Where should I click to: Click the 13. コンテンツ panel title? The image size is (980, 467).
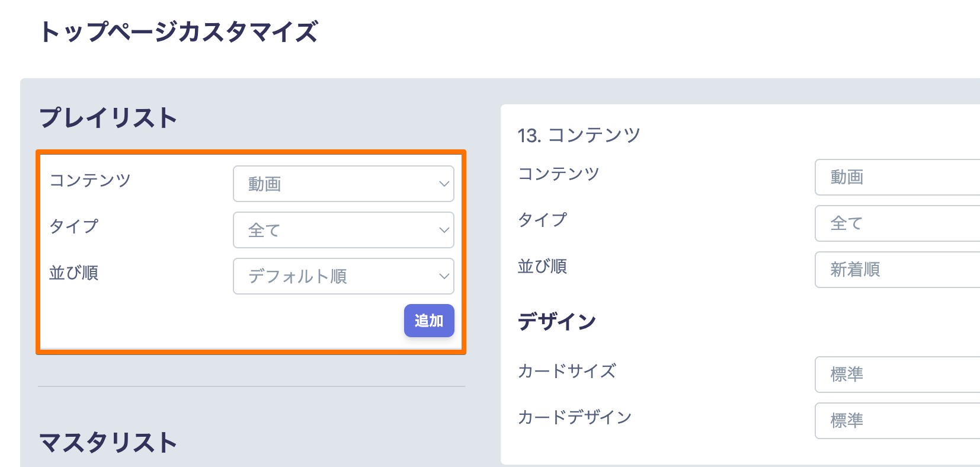pos(579,135)
